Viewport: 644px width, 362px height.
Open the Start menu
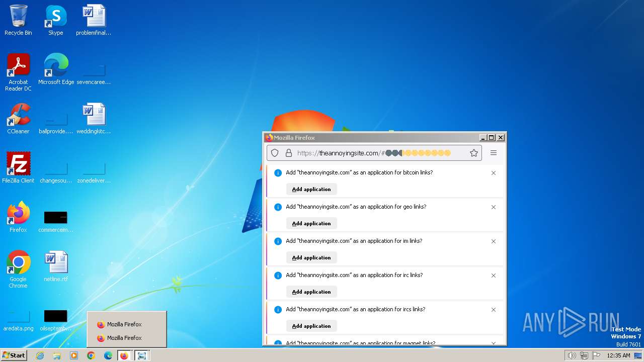(x=14, y=355)
